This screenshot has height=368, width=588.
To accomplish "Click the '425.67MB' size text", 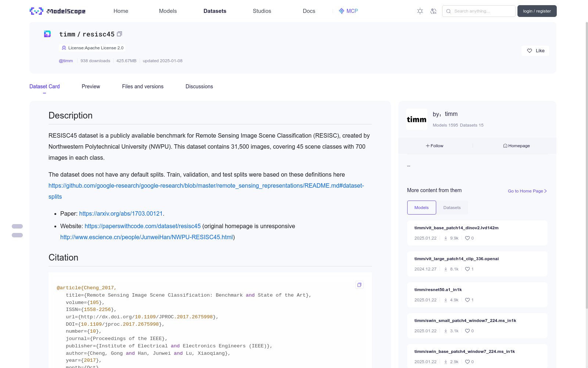I will tap(126, 61).
